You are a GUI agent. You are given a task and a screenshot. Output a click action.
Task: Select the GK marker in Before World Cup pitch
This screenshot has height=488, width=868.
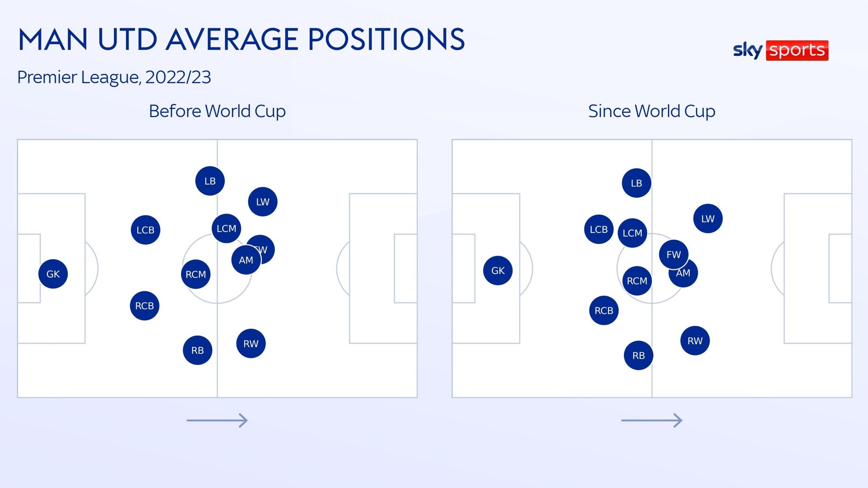click(x=53, y=274)
